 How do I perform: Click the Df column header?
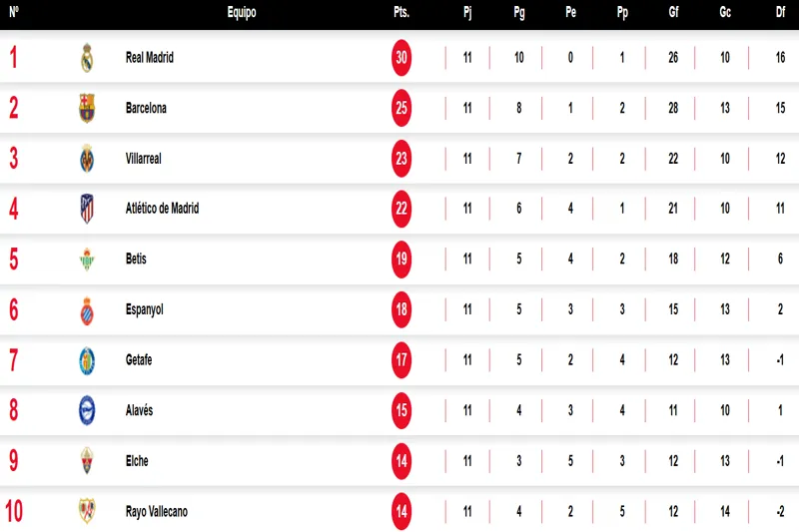pyautogui.click(x=779, y=13)
